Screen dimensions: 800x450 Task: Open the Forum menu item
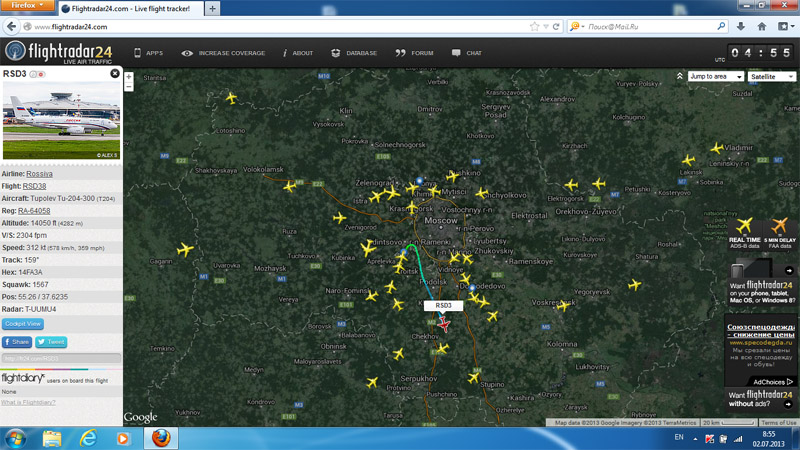tap(414, 53)
